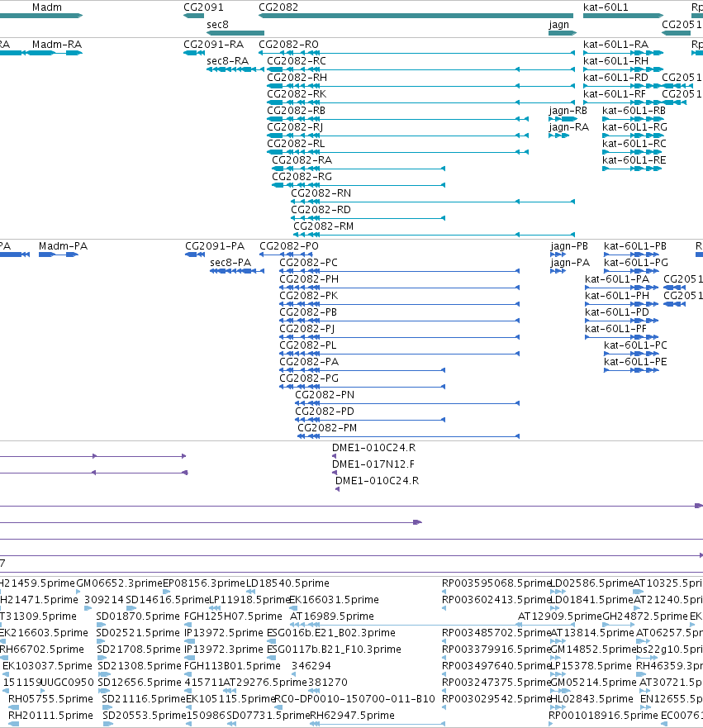Click the jagn-RB transcript label
This screenshot has height=728, width=703.
[x=568, y=111]
